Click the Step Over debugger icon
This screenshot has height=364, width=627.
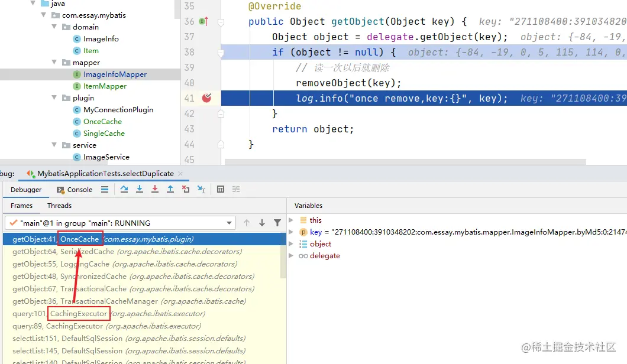point(124,189)
